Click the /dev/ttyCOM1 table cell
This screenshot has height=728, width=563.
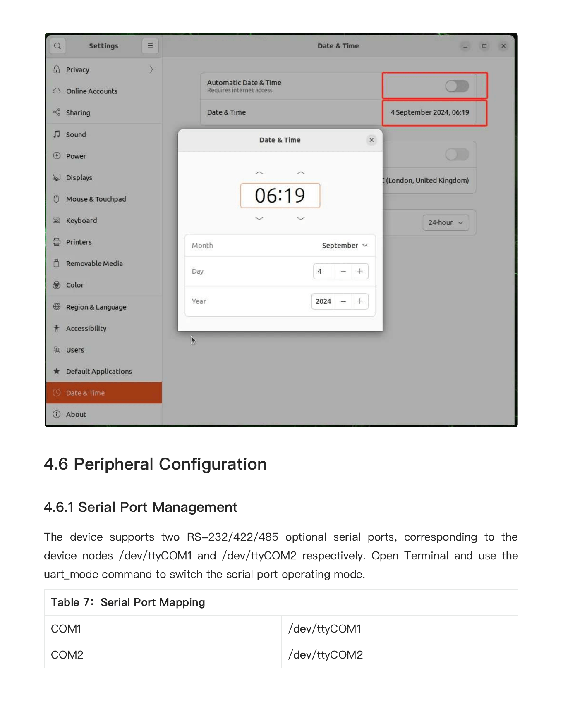(400, 629)
